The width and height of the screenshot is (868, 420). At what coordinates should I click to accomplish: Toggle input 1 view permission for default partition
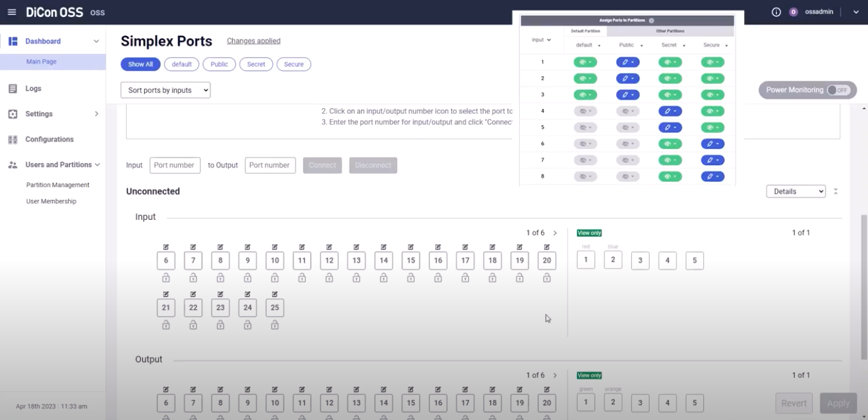point(585,62)
